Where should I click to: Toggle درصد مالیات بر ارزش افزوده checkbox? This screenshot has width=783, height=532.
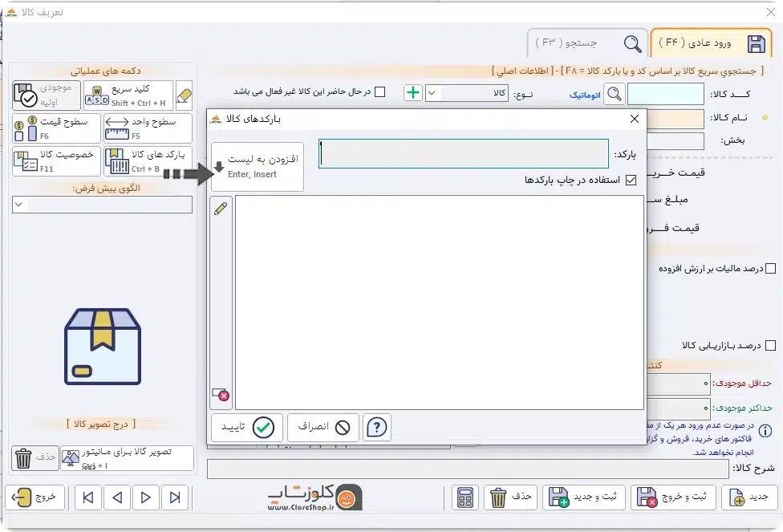(x=770, y=269)
